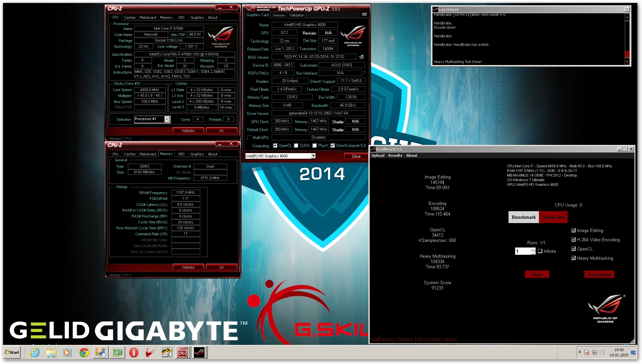Screen dimensions: 642x364
Task: Toggle the OpenCL checkbox in GPU-Z
Action: coord(275,146)
